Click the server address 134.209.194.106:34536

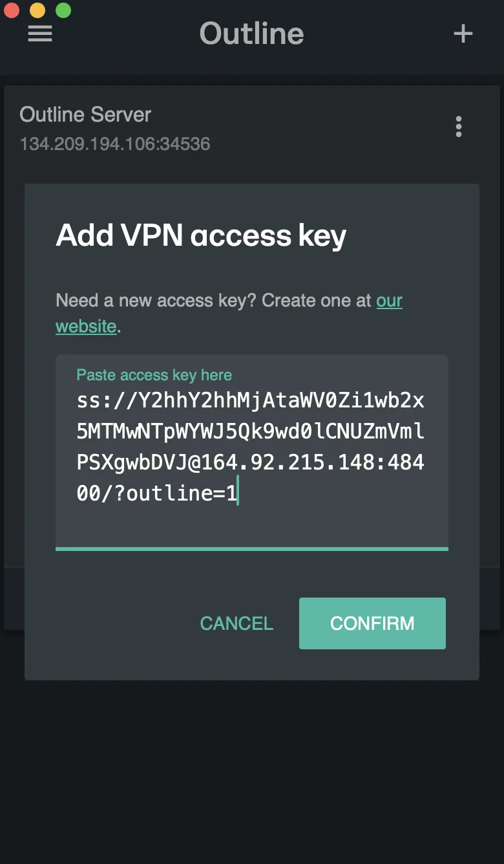tap(115, 144)
